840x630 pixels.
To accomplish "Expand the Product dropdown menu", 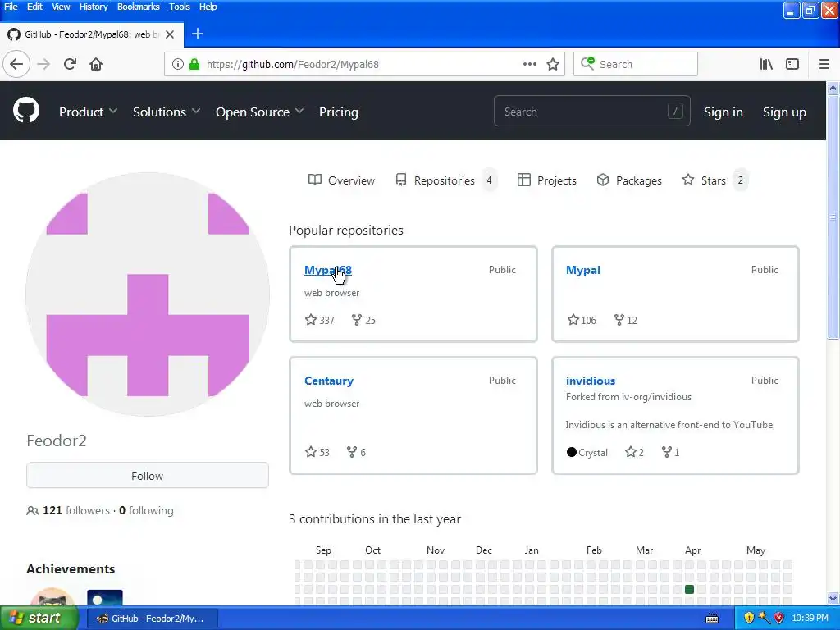I will (88, 112).
